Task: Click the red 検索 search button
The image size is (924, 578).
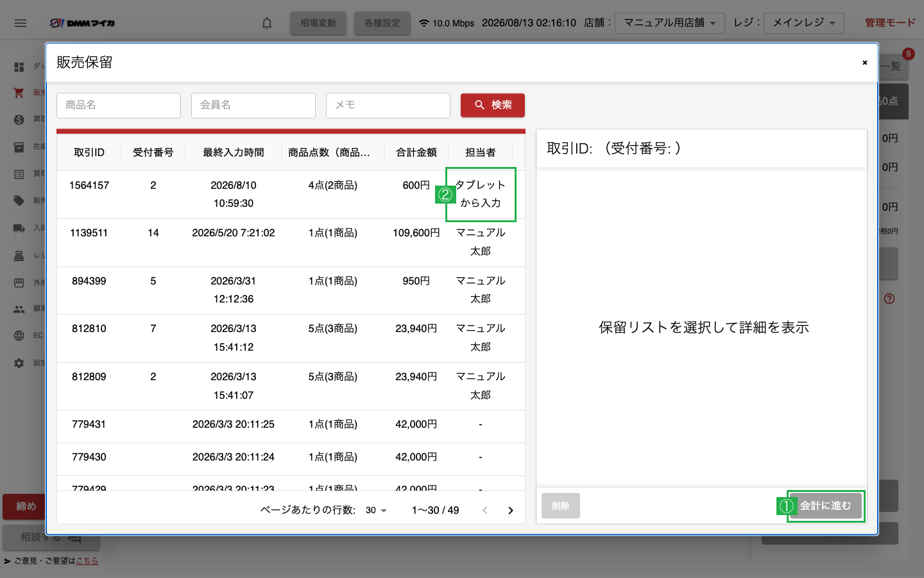Action: point(493,105)
